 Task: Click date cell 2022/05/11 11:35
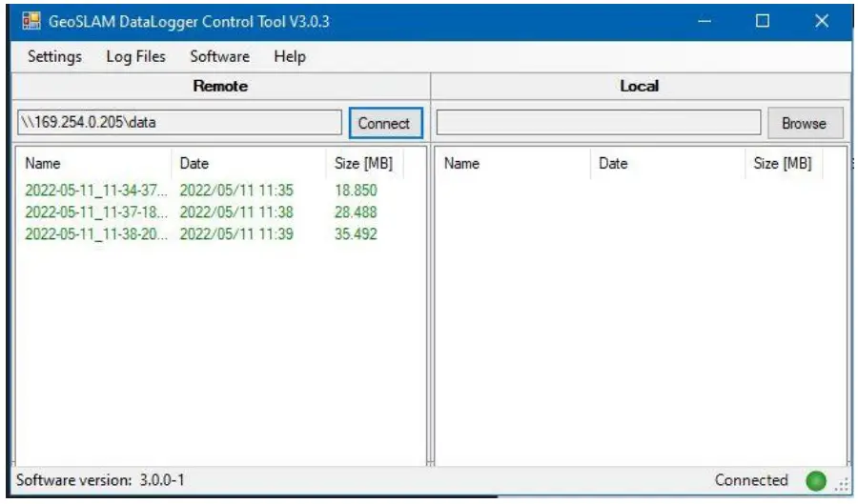point(236,191)
